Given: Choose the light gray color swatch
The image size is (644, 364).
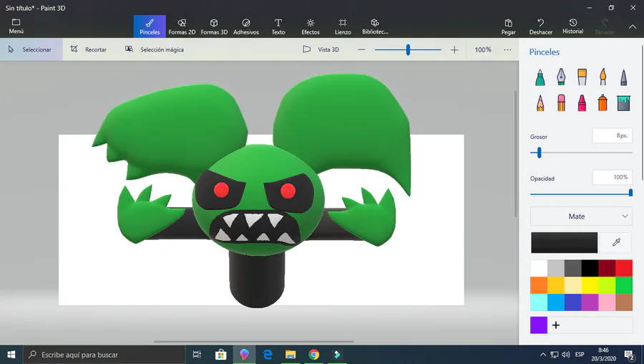Looking at the screenshot, I should click(x=556, y=268).
